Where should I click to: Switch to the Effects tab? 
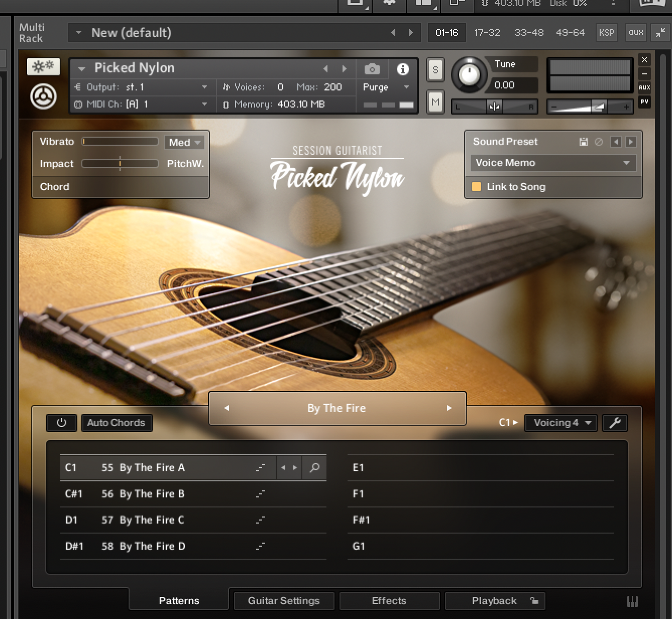[x=389, y=600]
